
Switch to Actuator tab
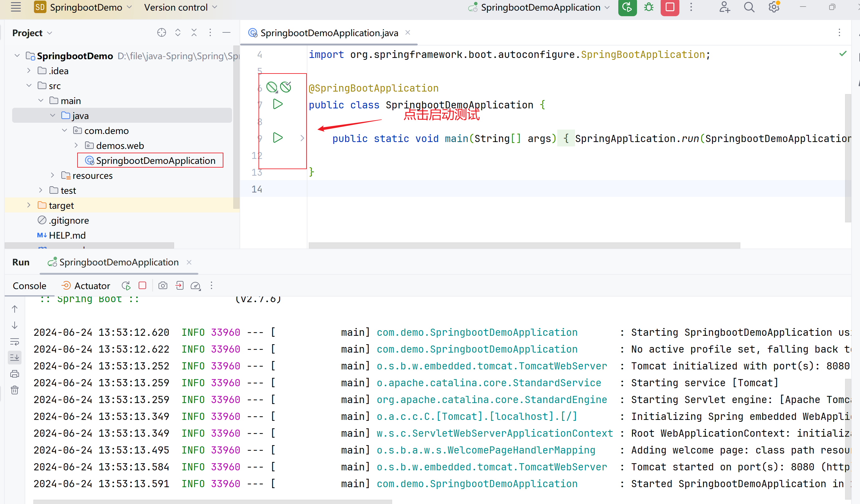coord(85,286)
